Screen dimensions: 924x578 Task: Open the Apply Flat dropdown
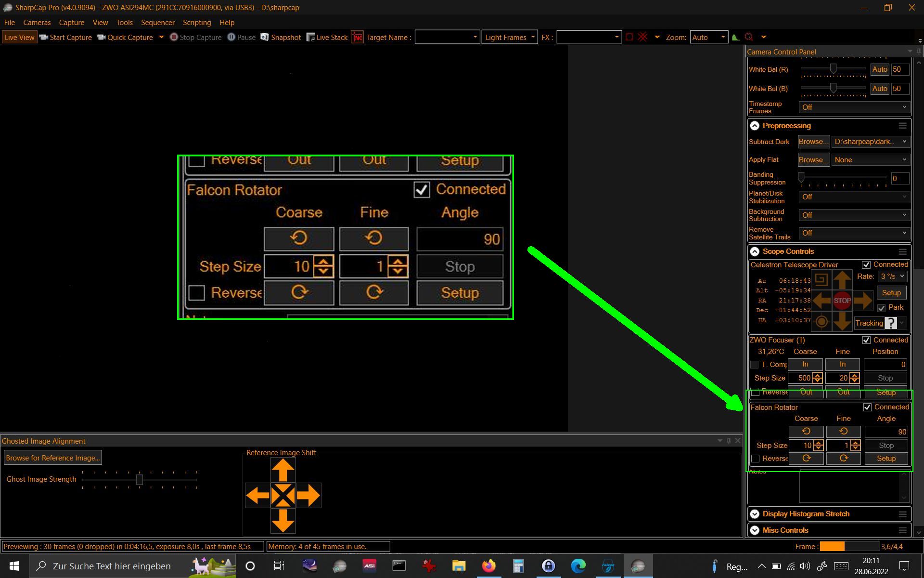tap(870, 160)
